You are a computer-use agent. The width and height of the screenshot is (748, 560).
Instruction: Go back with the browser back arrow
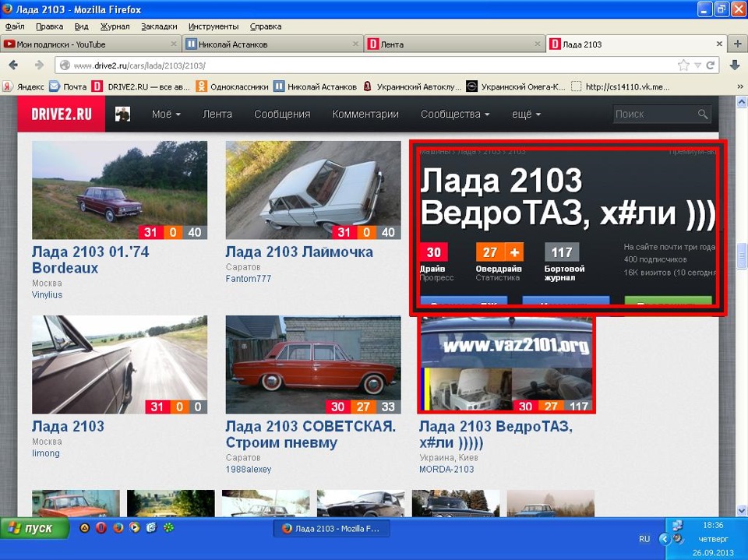(x=13, y=65)
